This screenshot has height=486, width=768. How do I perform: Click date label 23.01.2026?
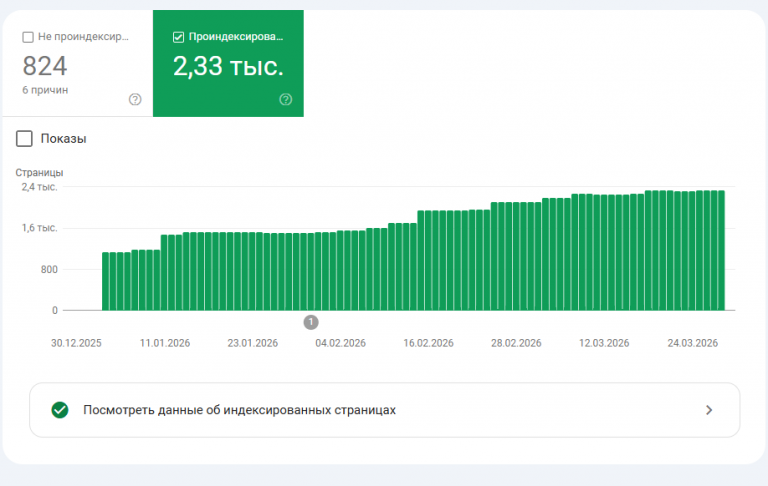point(253,343)
